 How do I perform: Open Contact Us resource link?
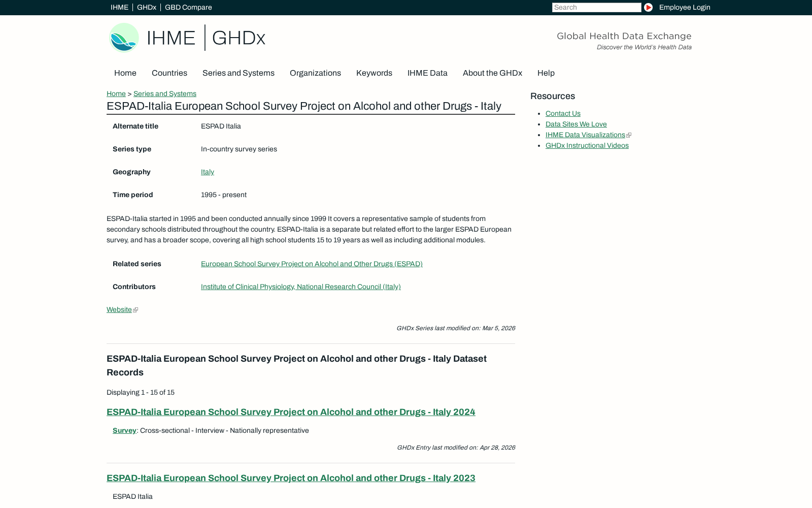pyautogui.click(x=563, y=113)
